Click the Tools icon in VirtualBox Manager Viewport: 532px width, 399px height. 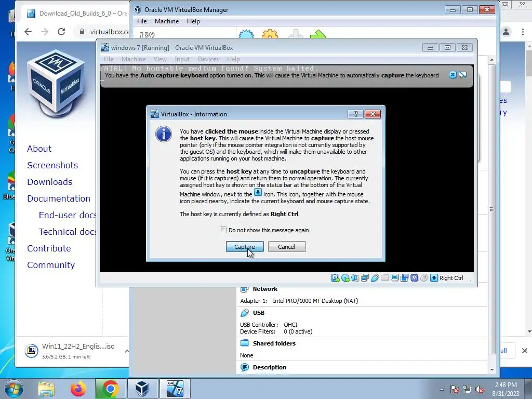tap(147, 35)
